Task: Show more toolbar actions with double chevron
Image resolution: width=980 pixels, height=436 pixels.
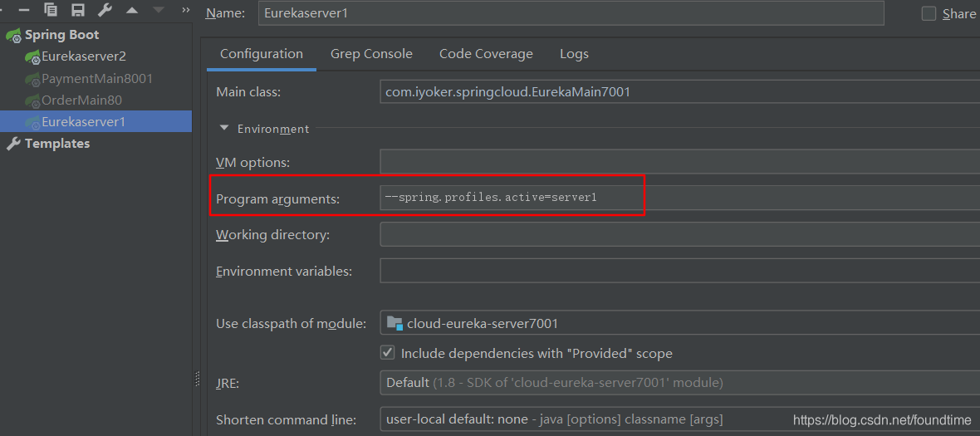Action: point(186,10)
